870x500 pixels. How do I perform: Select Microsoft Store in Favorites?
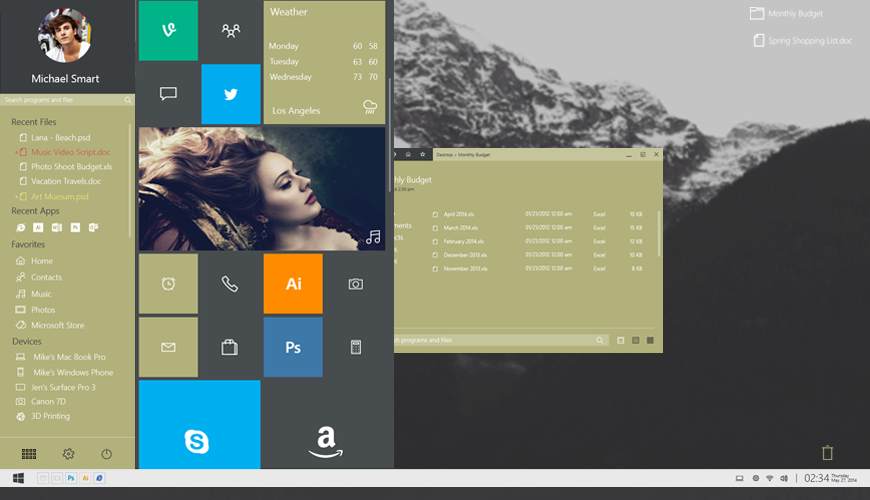click(x=57, y=325)
